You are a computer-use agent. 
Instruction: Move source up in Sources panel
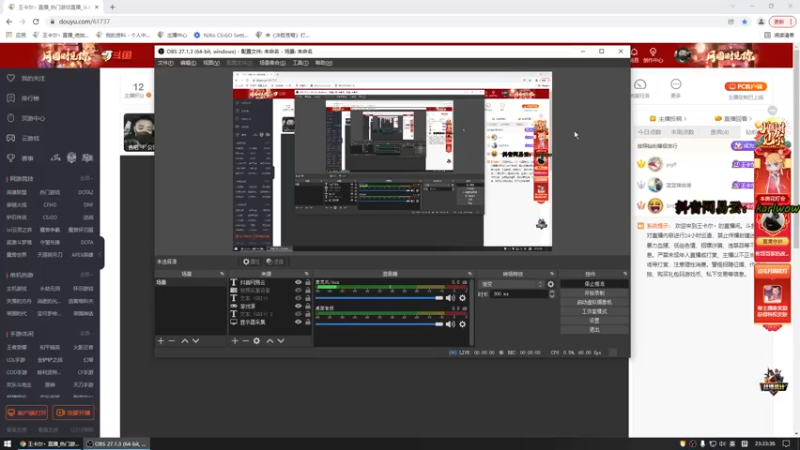(270, 341)
